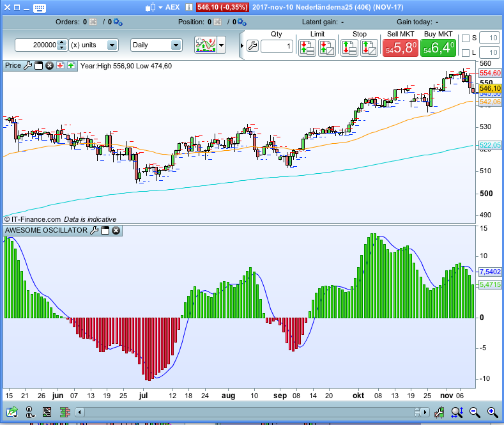Click the 546,10 (-0,35%) price badge

point(222,7)
